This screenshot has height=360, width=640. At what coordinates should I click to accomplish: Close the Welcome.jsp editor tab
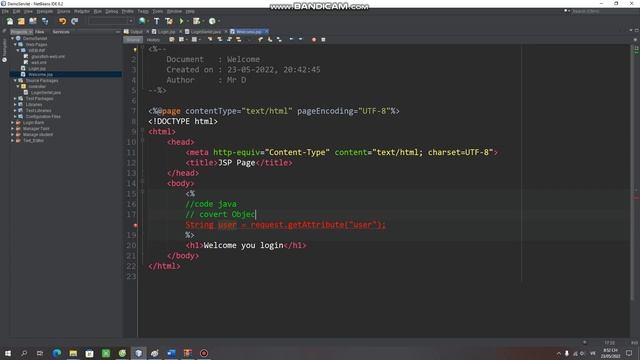point(267,31)
